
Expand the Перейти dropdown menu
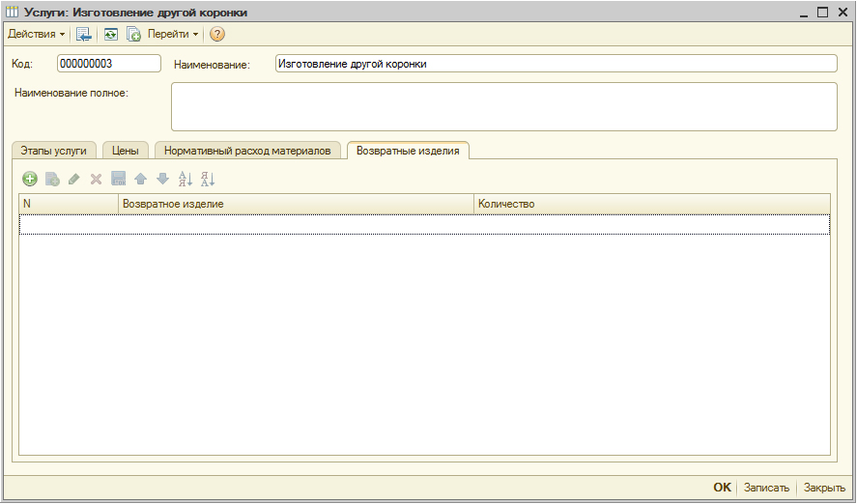pyautogui.click(x=173, y=34)
